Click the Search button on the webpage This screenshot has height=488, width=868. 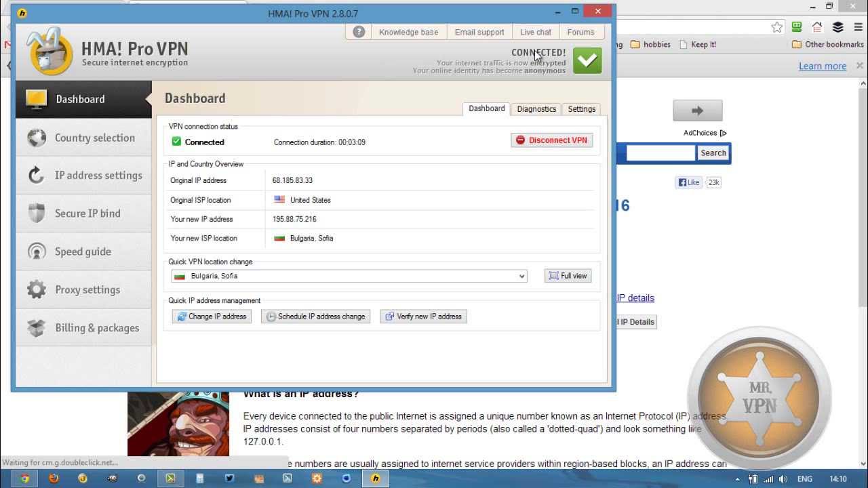click(x=713, y=153)
